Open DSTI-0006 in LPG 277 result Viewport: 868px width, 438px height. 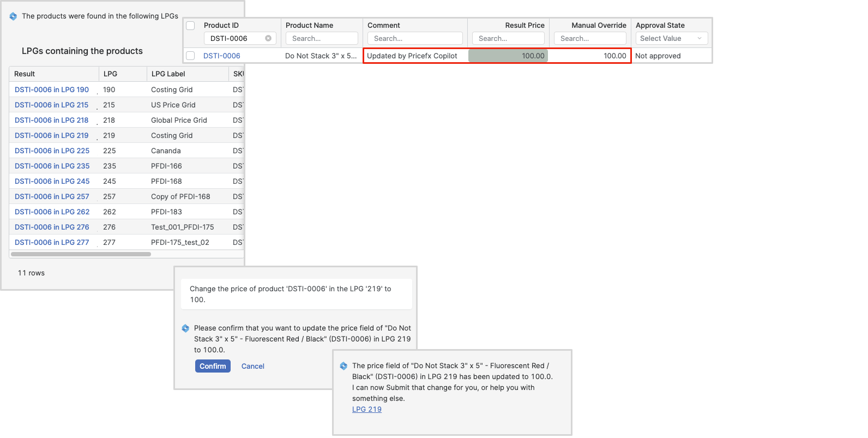pos(52,242)
